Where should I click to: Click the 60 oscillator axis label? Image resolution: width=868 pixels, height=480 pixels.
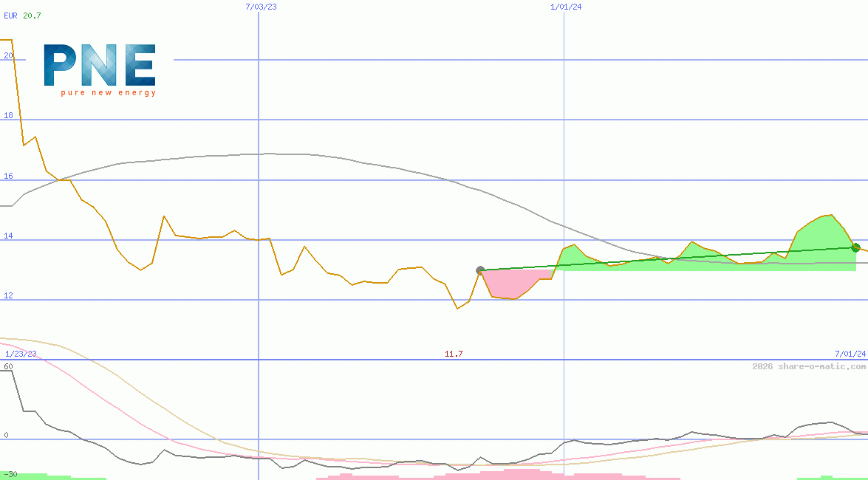click(x=8, y=366)
